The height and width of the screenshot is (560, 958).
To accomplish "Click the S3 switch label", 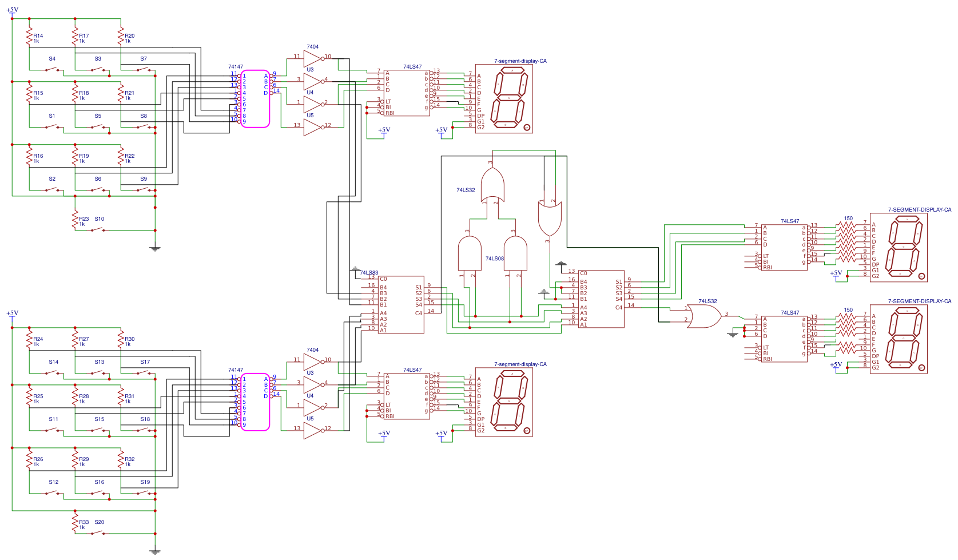I will pos(98,58).
